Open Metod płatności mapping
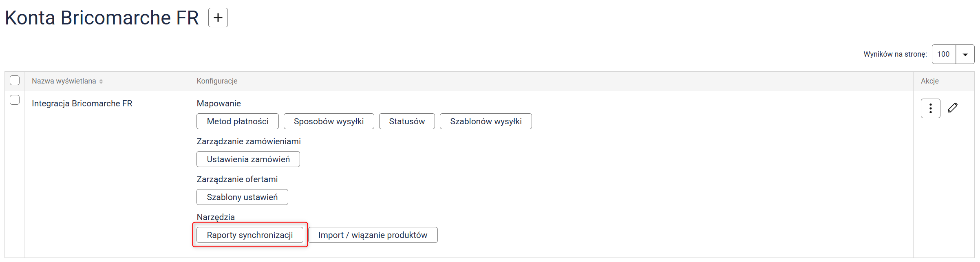This screenshot has height=262, width=980. click(238, 121)
